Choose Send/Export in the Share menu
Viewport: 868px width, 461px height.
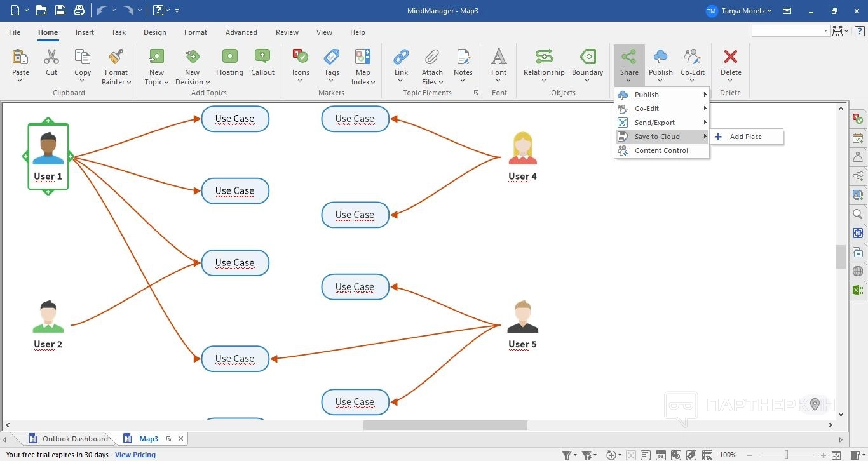pyautogui.click(x=654, y=123)
